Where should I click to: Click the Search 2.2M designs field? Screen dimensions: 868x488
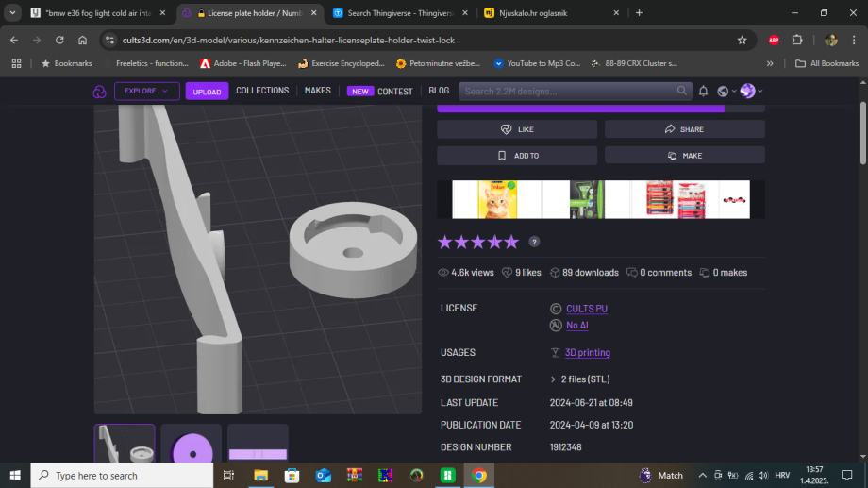566,91
